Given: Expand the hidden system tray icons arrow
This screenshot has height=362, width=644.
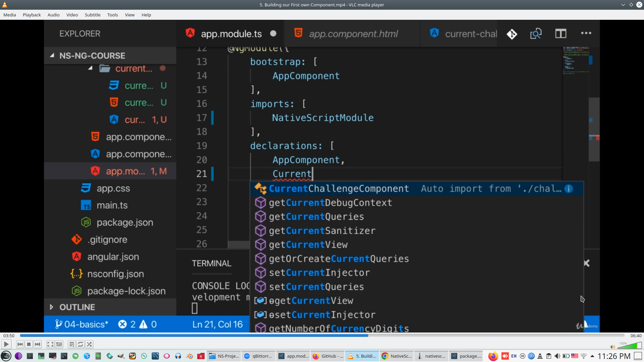Looking at the screenshot, I should [592, 356].
